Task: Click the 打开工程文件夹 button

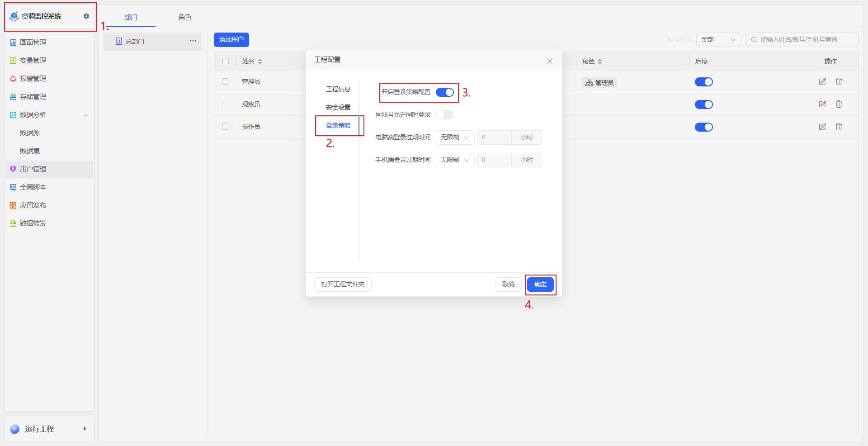Action: (x=343, y=285)
